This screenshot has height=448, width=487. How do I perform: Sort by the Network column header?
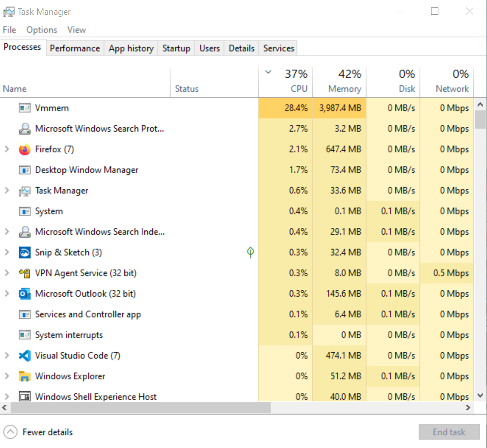(x=447, y=82)
